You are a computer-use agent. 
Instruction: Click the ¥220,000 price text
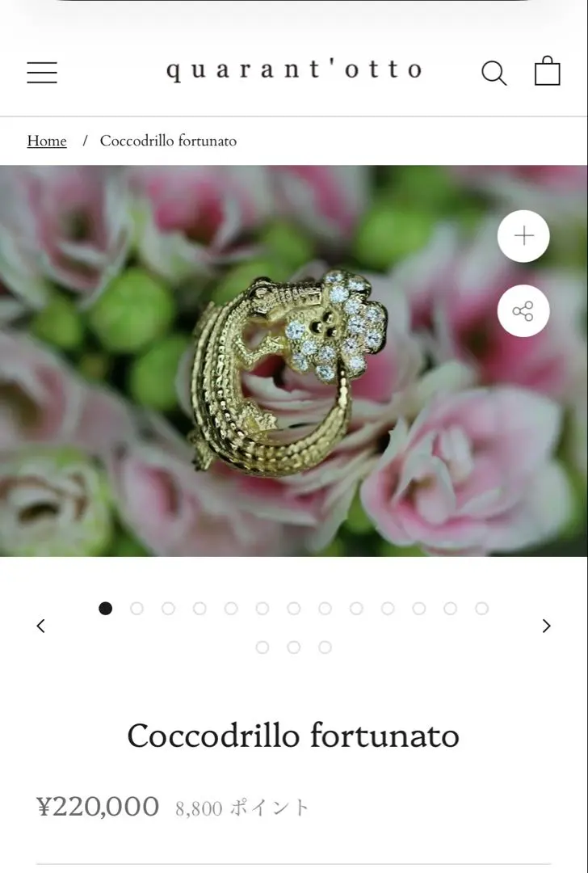[98, 807]
